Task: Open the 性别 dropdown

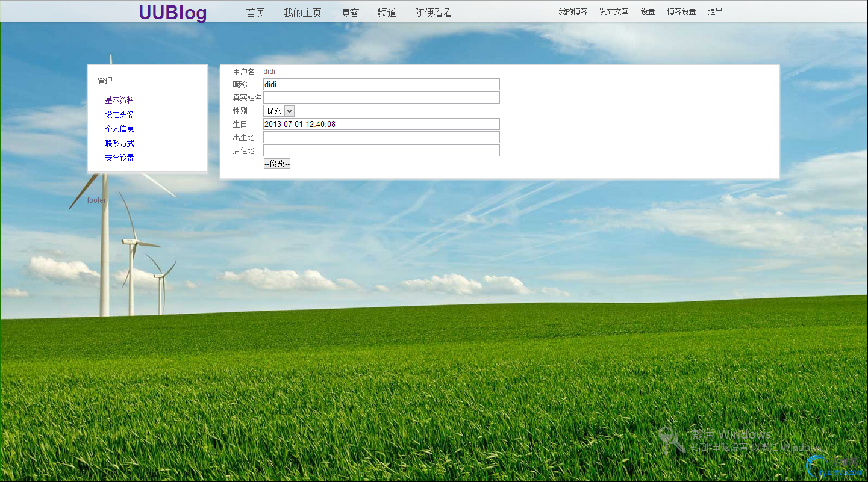Action: pyautogui.click(x=279, y=111)
